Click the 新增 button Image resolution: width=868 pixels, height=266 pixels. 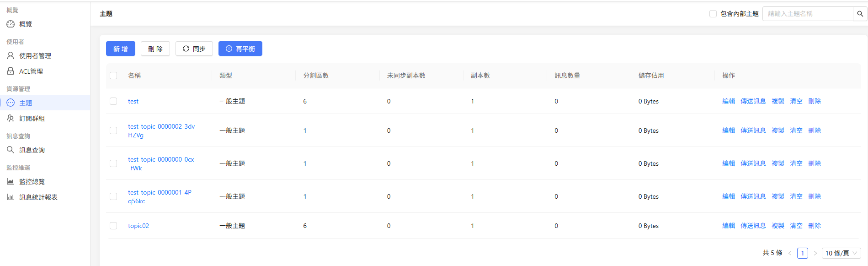[x=121, y=49]
